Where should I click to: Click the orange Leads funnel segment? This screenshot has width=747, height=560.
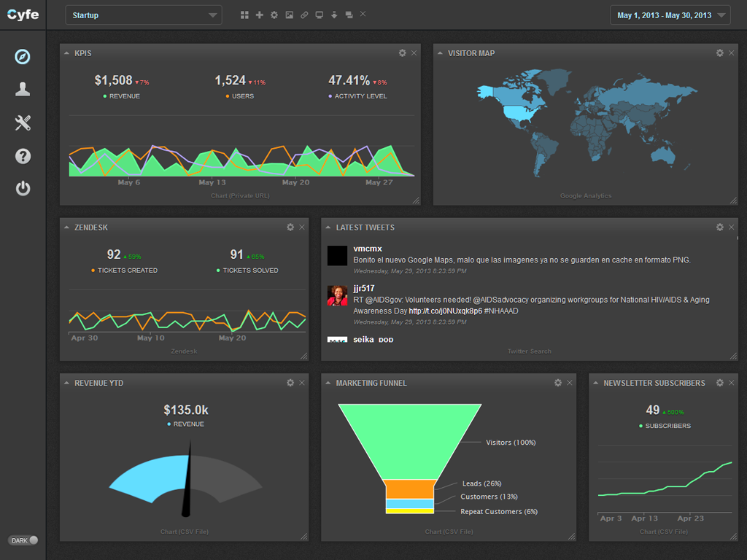pos(409,489)
